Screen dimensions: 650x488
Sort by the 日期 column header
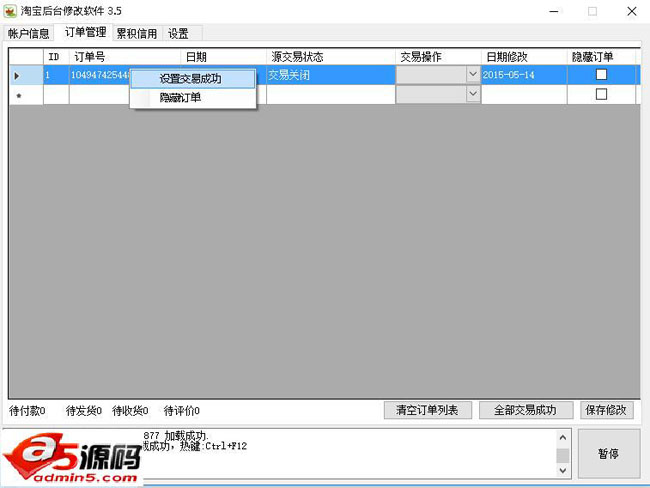223,57
